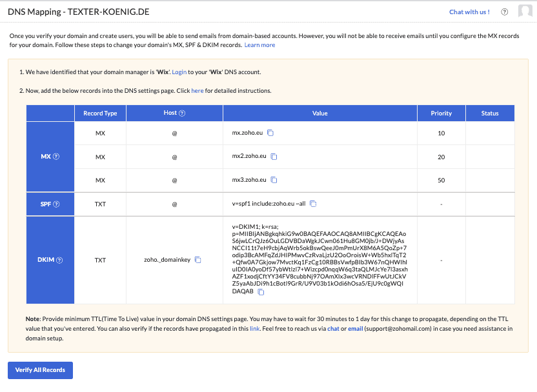Open the user profile avatar

coord(525,11)
